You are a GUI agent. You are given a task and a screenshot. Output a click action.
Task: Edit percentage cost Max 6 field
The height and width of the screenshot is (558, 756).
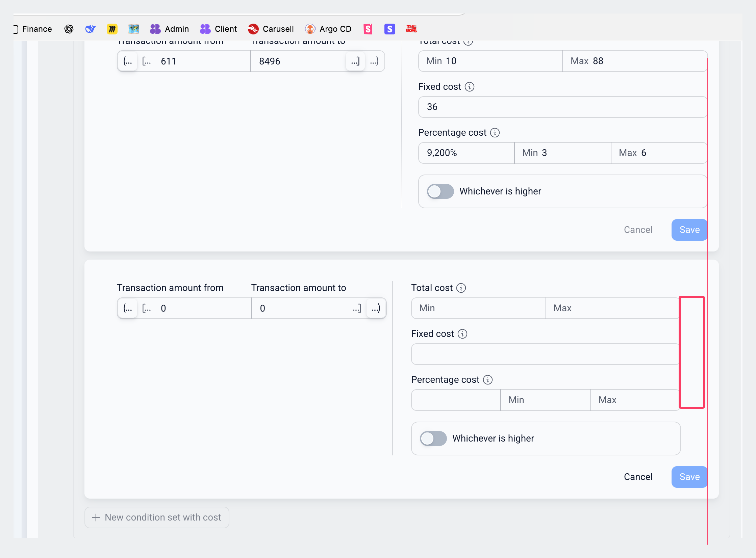click(x=659, y=153)
